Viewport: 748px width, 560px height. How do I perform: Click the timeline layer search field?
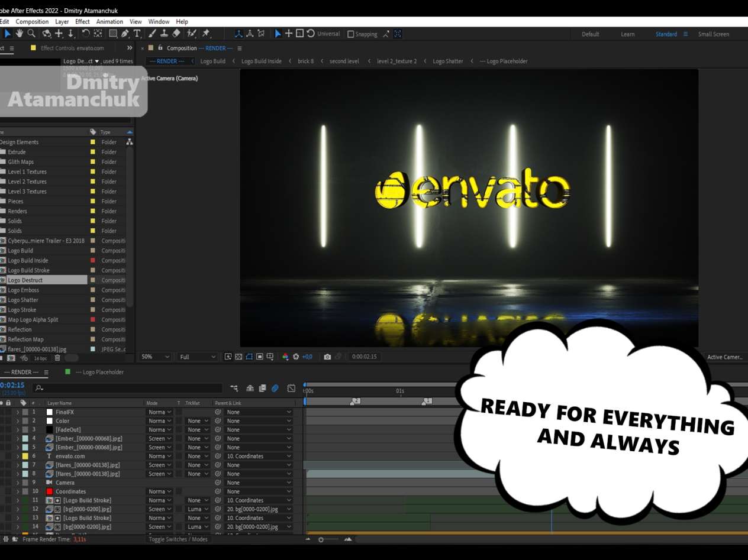click(128, 389)
